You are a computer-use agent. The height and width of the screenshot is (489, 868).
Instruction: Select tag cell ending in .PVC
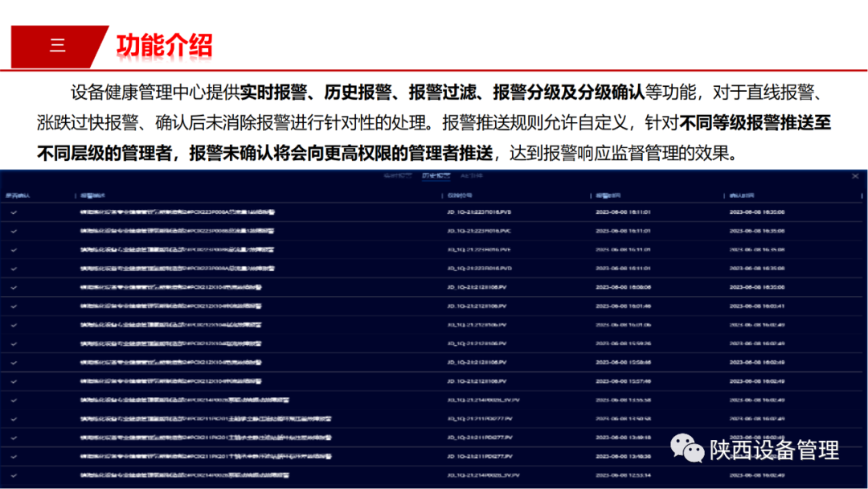point(479,231)
